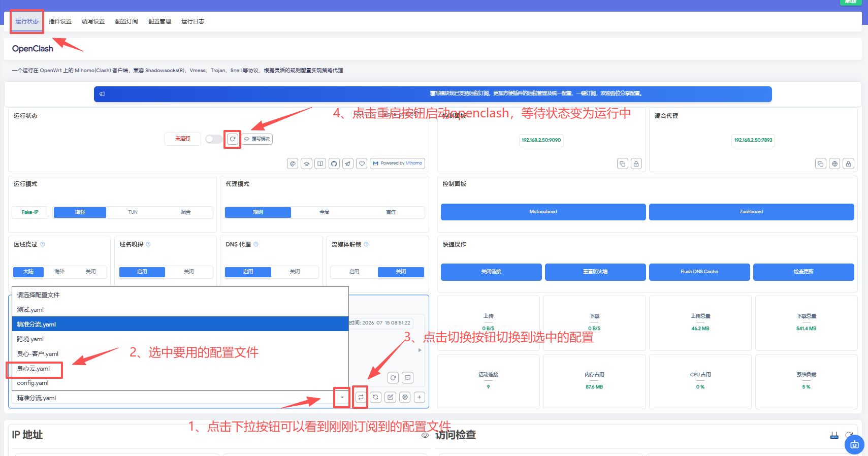
Task: Click the help icon next to 域名嗅探
Action: 148,244
